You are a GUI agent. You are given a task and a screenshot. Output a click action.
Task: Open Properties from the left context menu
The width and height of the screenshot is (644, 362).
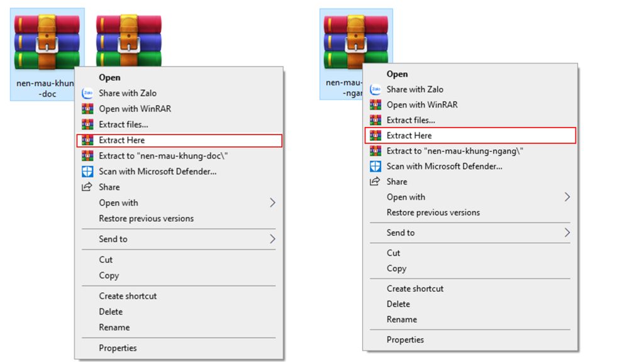118,348
